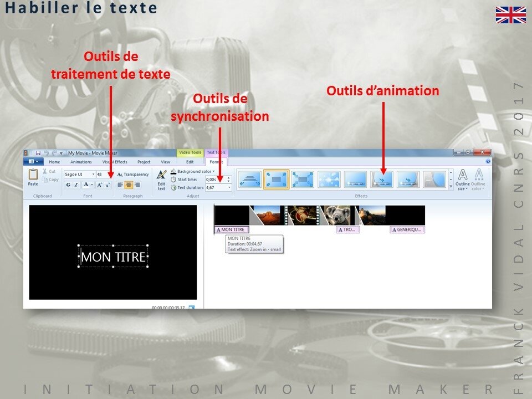This screenshot has width=532, height=399.
Task: Click the Transparency button
Action: pyautogui.click(x=133, y=174)
